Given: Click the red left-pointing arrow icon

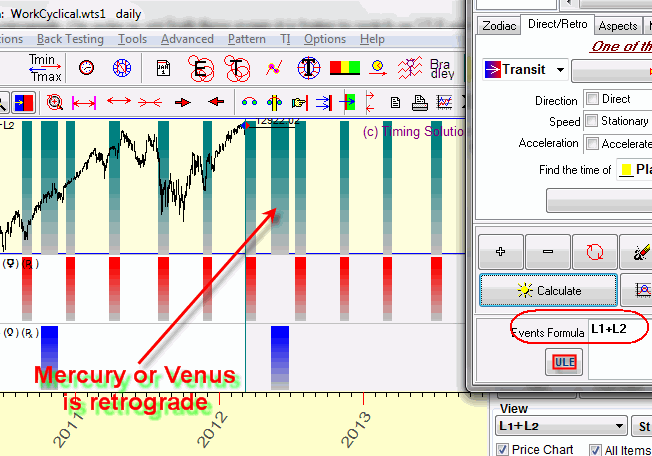Looking at the screenshot, I should tap(215, 102).
